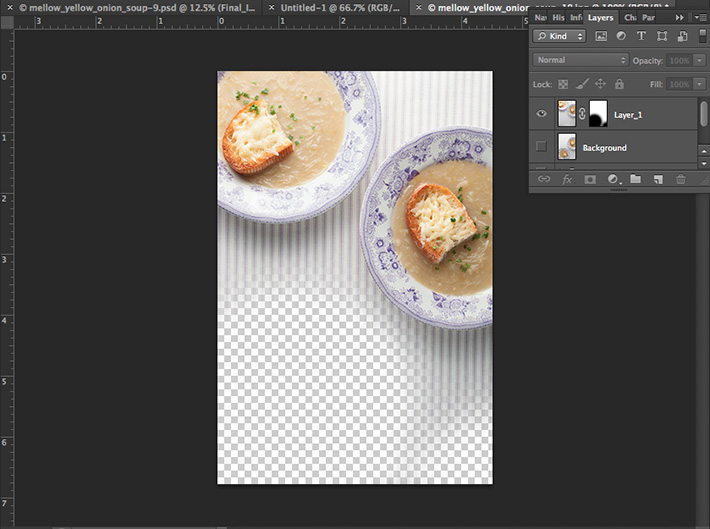710x529 pixels.
Task: Open the Fill slider arrow
Action: [700, 84]
